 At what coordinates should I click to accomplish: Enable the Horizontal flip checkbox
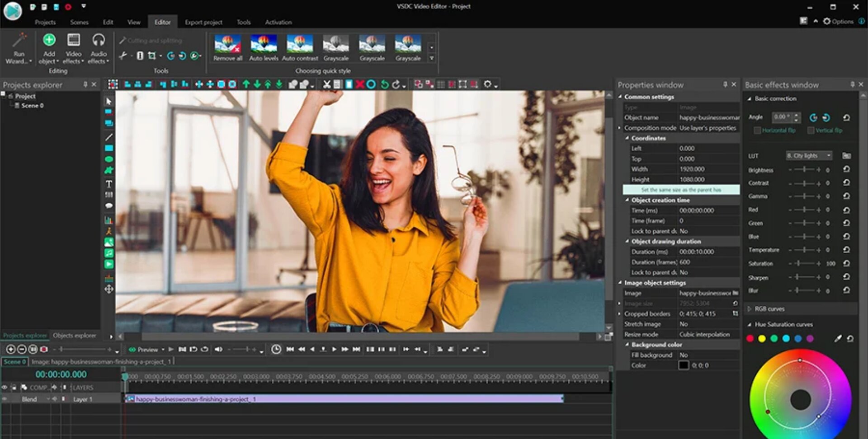(758, 131)
